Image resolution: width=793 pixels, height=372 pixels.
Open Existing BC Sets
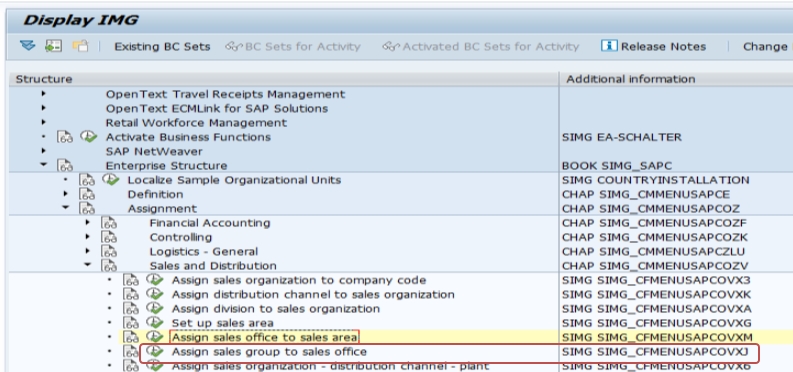(162, 46)
